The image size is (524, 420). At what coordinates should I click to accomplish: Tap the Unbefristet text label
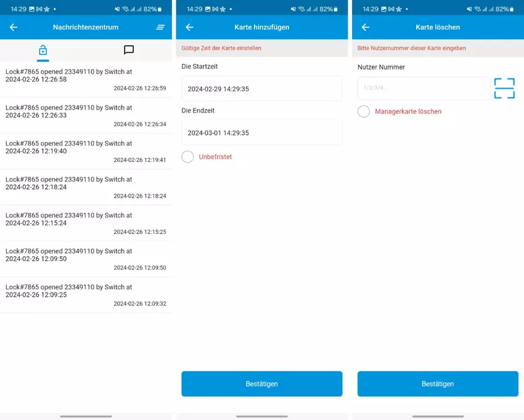tap(215, 157)
